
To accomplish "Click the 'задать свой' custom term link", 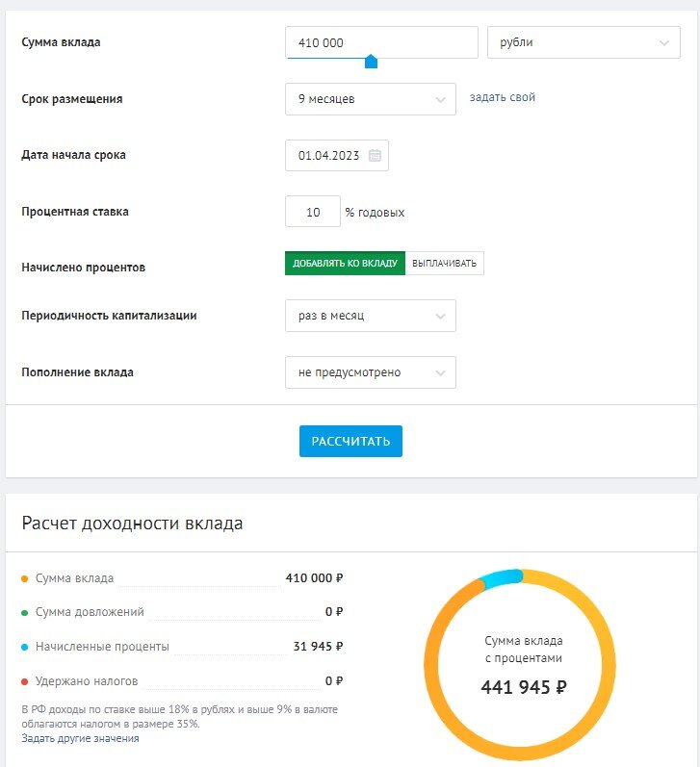I will pos(503,97).
